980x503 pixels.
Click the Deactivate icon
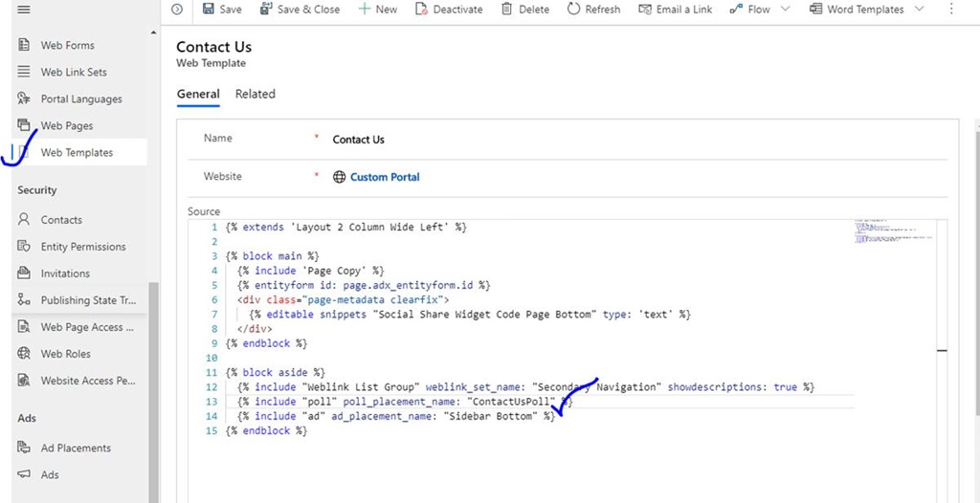click(x=422, y=9)
